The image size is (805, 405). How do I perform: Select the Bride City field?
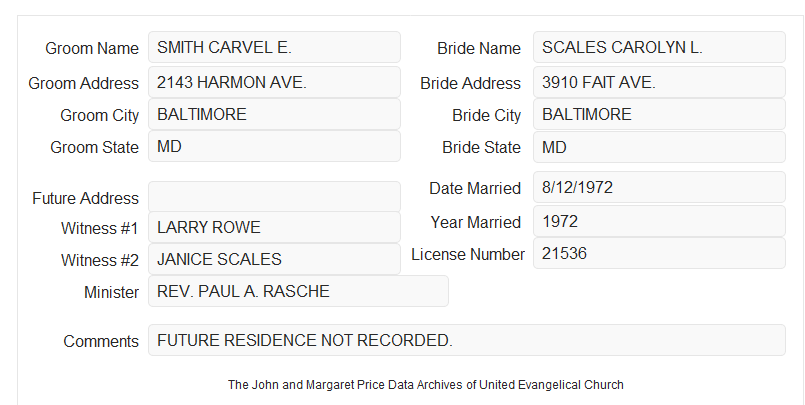[x=659, y=114]
